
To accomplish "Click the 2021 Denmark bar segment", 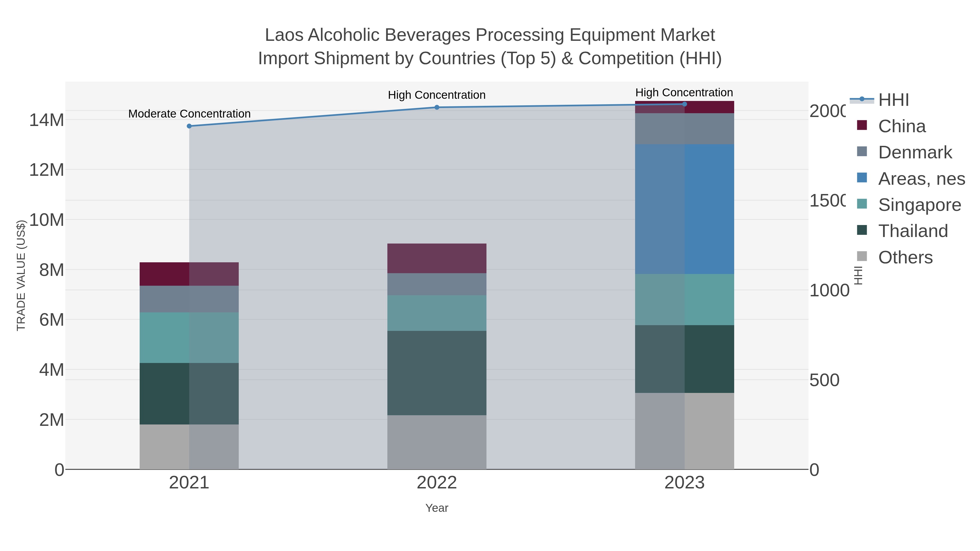I will tap(189, 299).
